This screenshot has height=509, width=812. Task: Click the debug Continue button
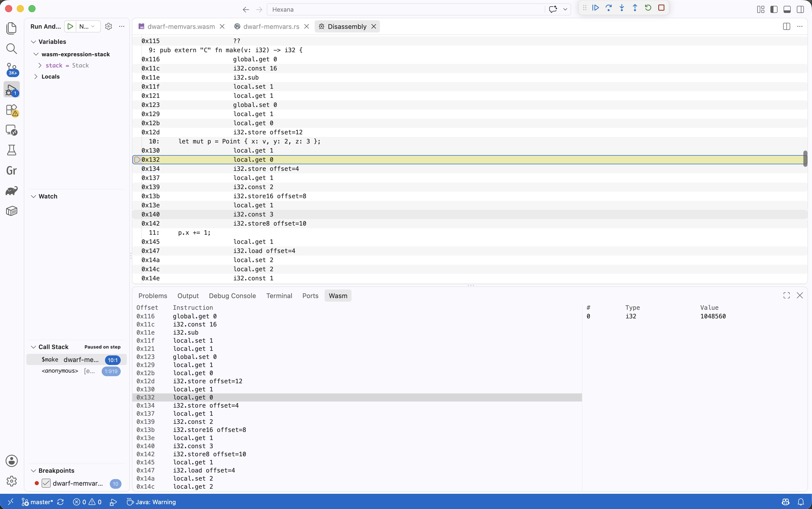point(595,8)
